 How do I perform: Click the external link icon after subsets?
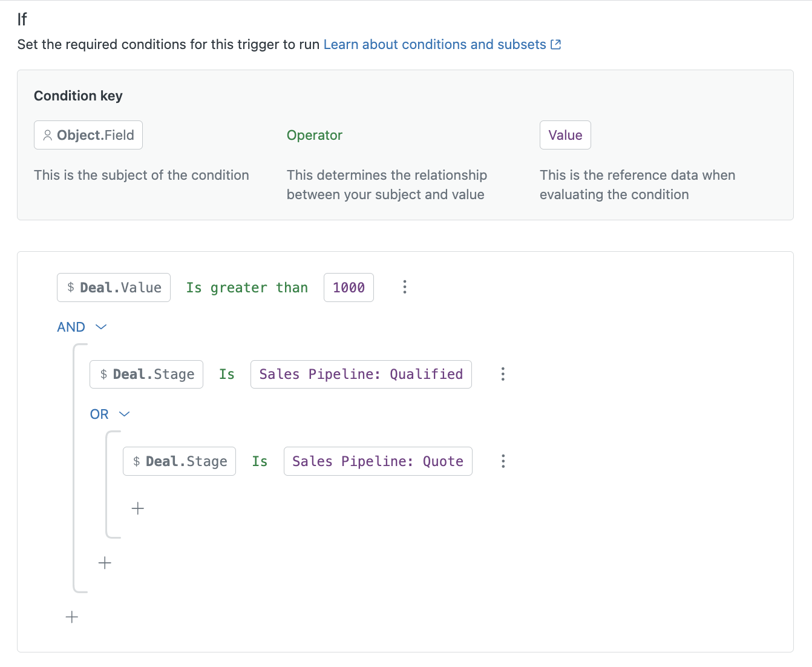pos(556,45)
